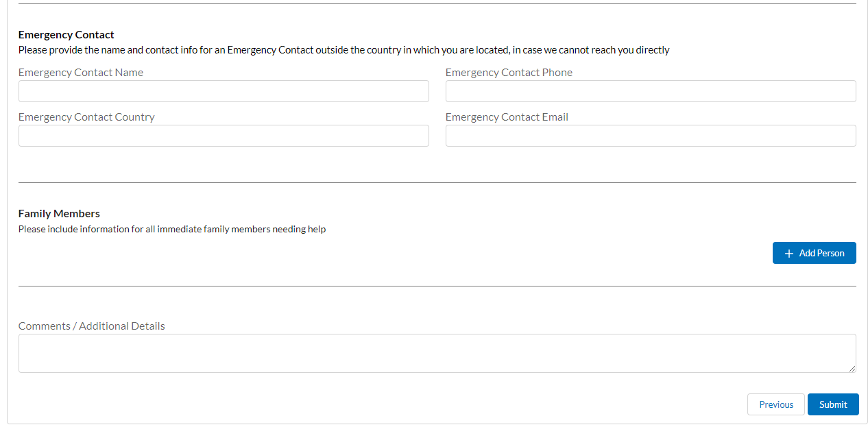Image resolution: width=868 pixels, height=427 pixels.
Task: Click the Emergency Contact Phone label
Action: pyautogui.click(x=509, y=73)
